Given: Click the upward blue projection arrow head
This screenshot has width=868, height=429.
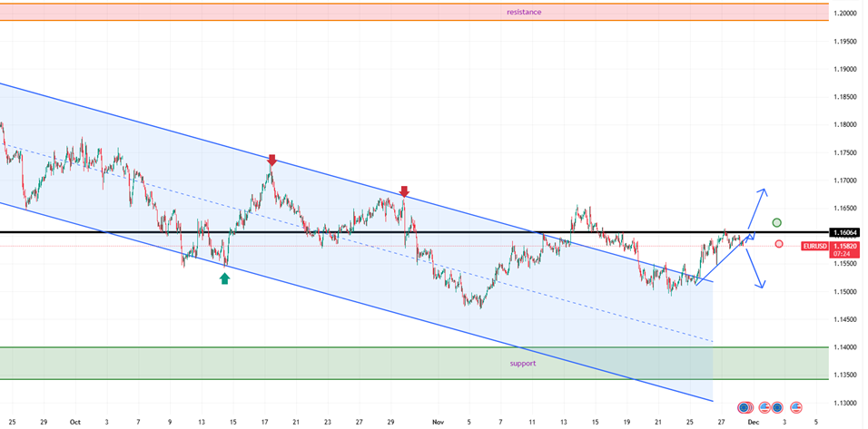Looking at the screenshot, I should [763, 191].
